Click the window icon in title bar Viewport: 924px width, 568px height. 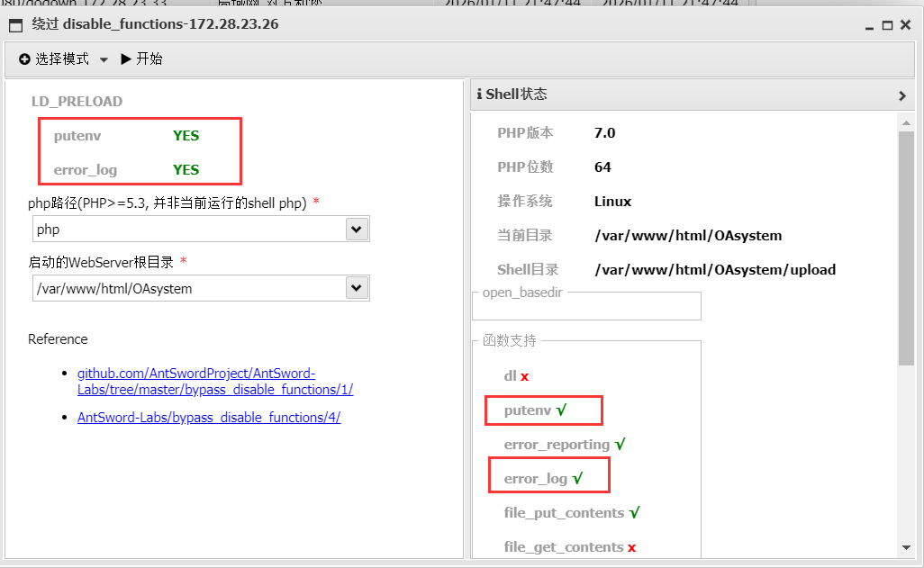coord(15,25)
